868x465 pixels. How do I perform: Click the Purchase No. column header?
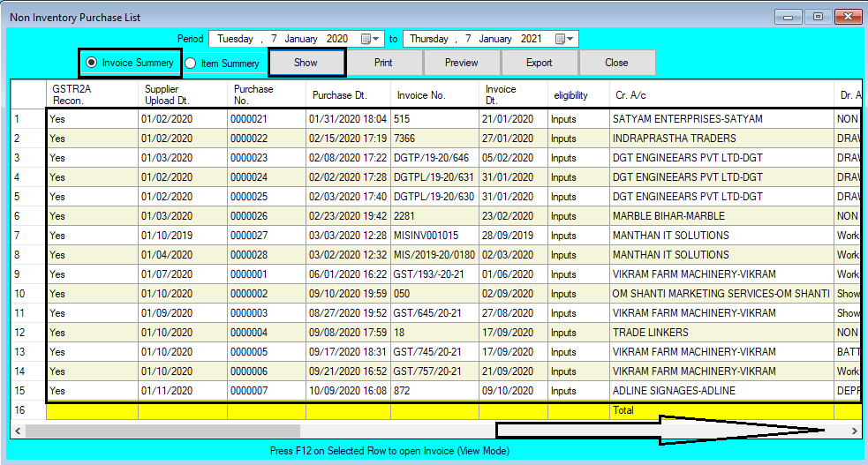pos(267,94)
